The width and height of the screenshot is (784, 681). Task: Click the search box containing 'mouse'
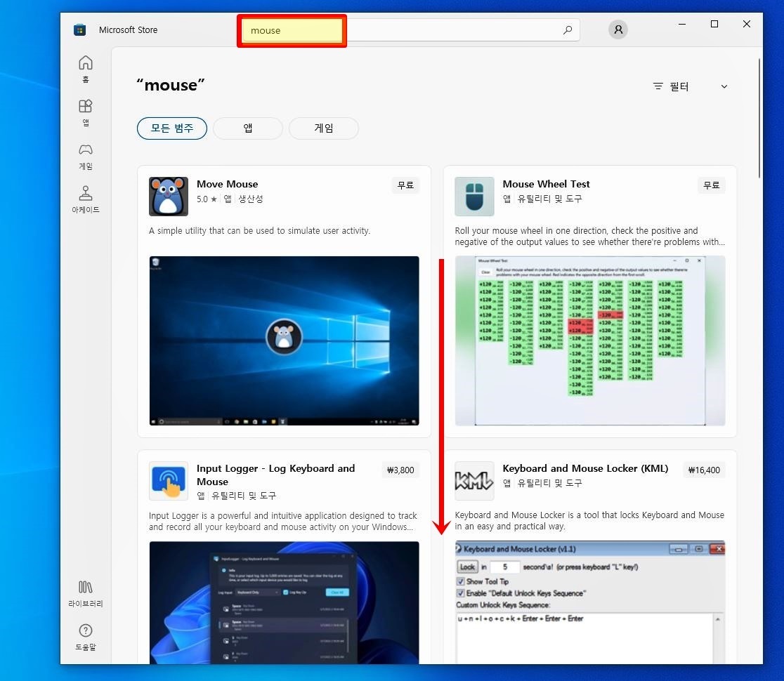pos(410,30)
